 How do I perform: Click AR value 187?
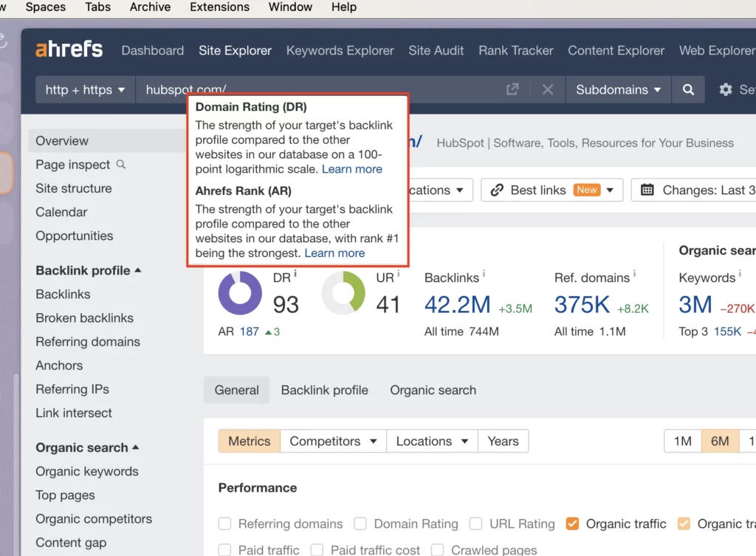tap(250, 332)
